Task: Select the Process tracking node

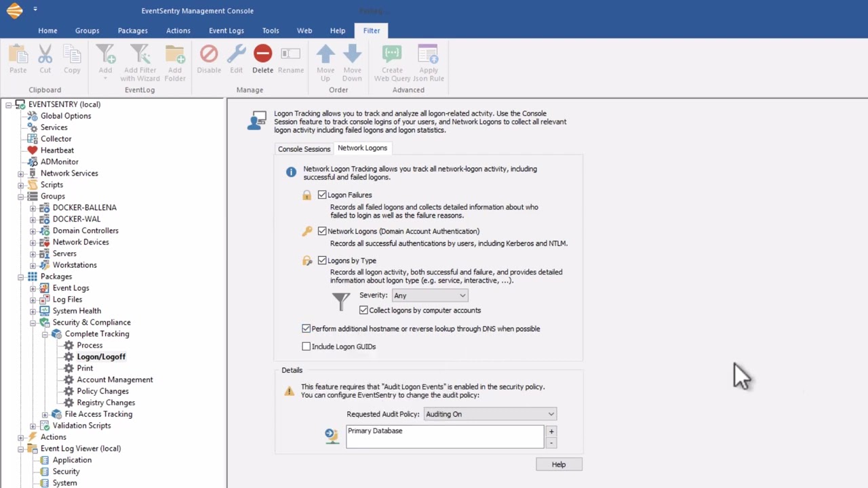Action: coord(90,346)
